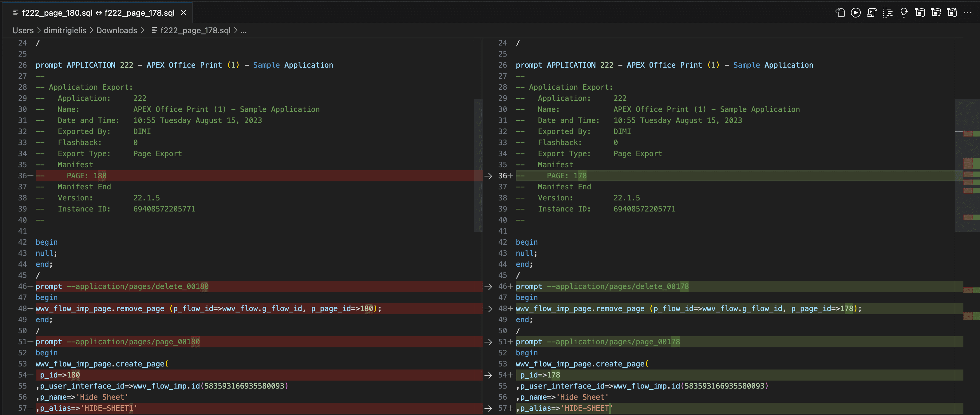The height and width of the screenshot is (415, 980).
Task: Execute the file as a SQL script
Action: [871, 13]
